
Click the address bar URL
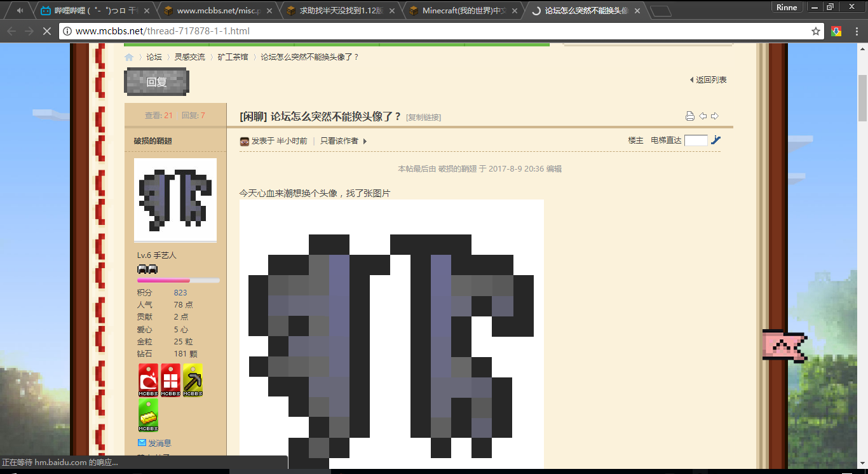pyautogui.click(x=163, y=31)
